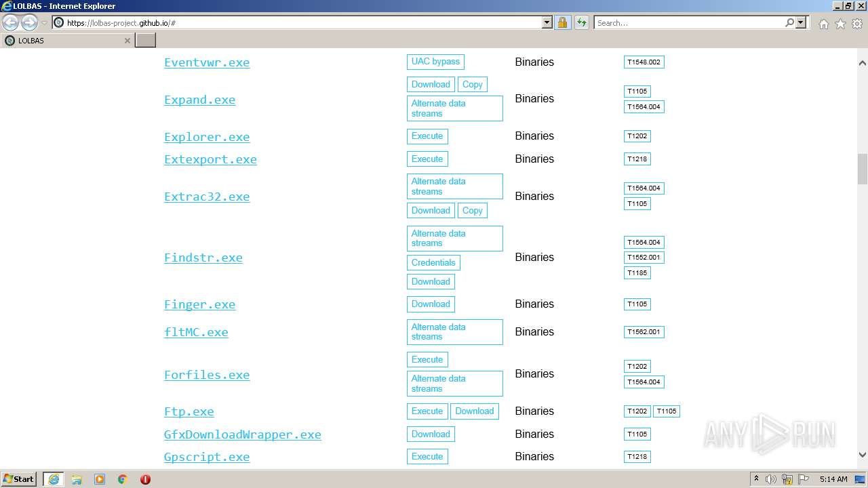The height and width of the screenshot is (488, 868).
Task: Open the Explorer.exe link
Action: click(x=207, y=137)
